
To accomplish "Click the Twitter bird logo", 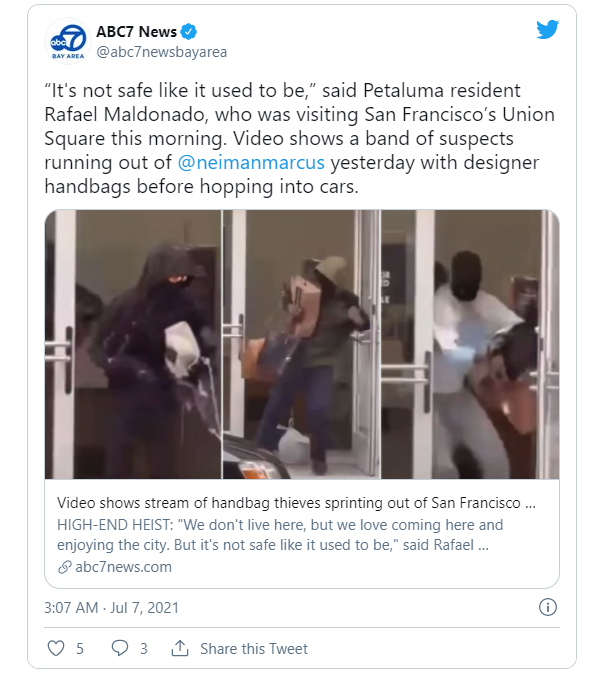I will coord(547,30).
